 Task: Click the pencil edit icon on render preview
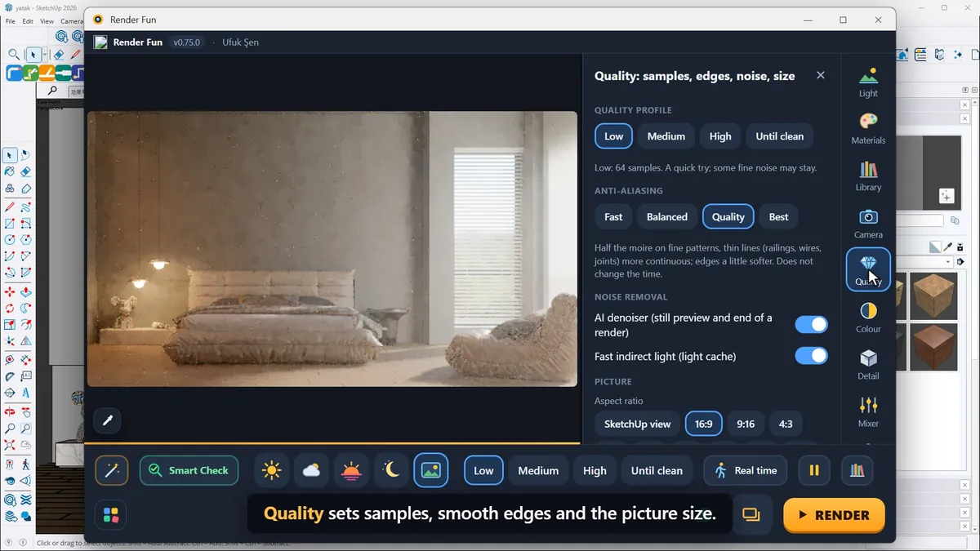click(x=108, y=421)
